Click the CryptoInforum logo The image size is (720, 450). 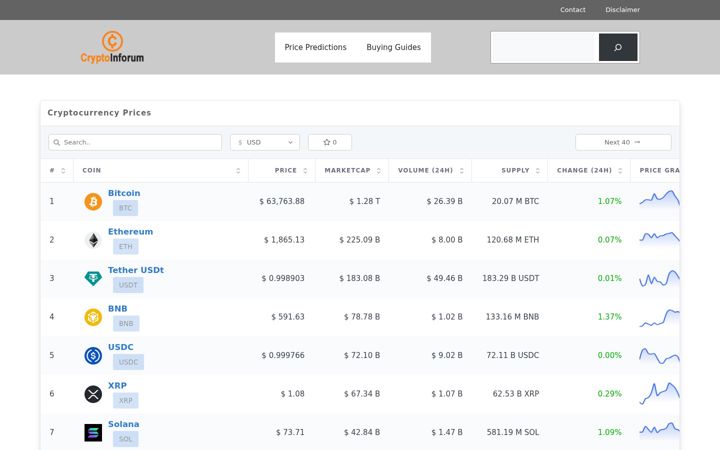coord(112,47)
